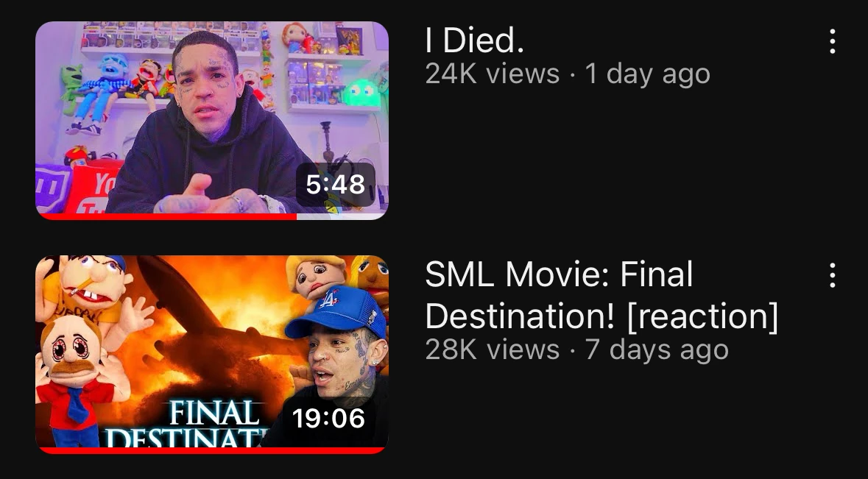This screenshot has width=868, height=479.
Task: Click red progress bar under Final Destination thumbnail
Action: 212,450
